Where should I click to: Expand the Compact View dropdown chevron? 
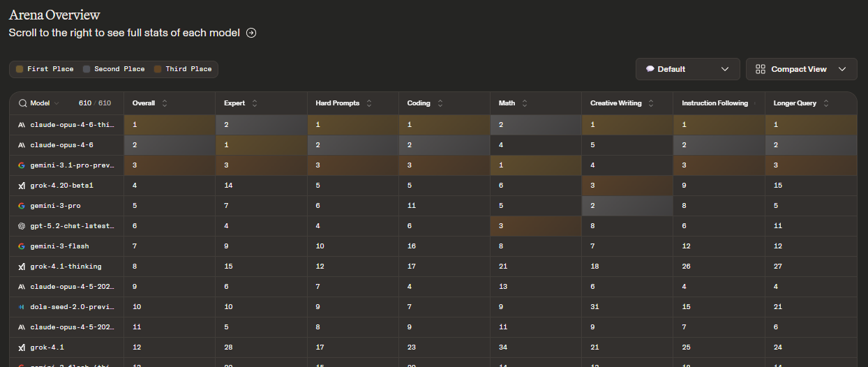pyautogui.click(x=842, y=69)
